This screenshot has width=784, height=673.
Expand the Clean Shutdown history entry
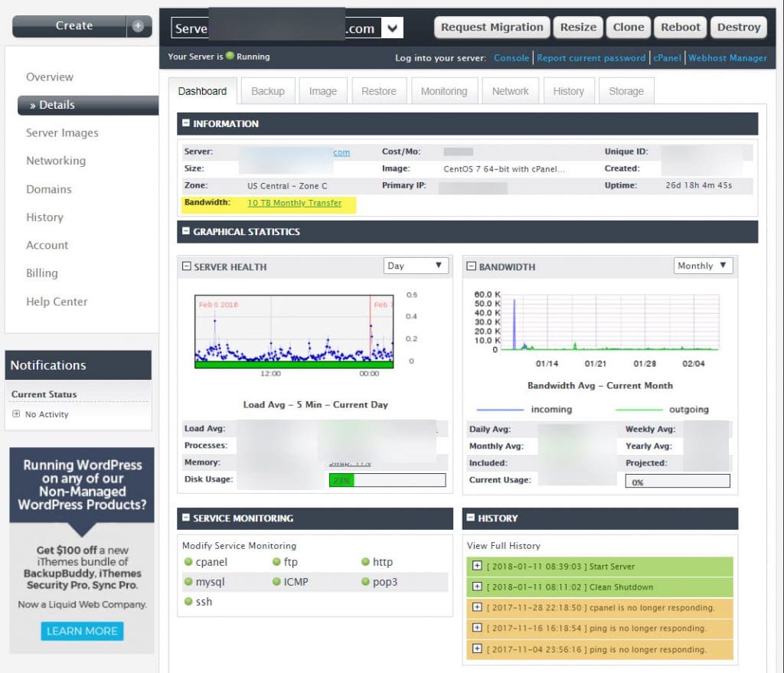pos(477,588)
